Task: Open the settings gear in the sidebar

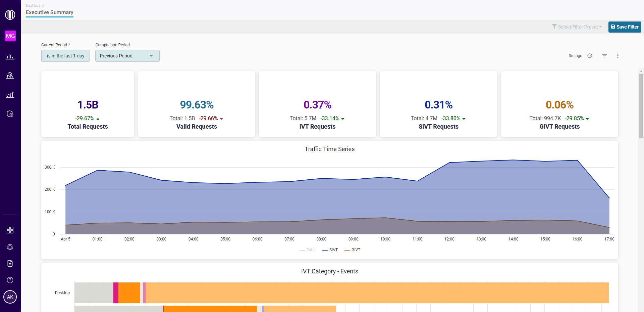Action: pyautogui.click(x=10, y=247)
